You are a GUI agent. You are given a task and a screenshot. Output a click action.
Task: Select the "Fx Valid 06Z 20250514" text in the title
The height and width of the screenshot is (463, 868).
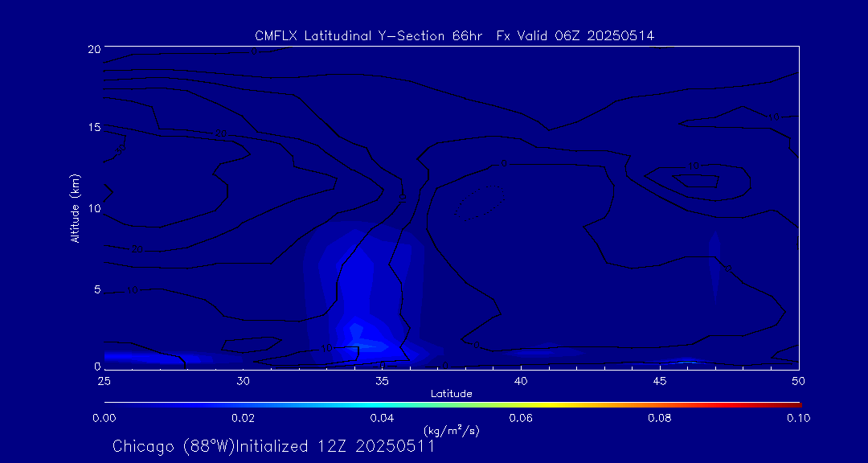pos(575,36)
